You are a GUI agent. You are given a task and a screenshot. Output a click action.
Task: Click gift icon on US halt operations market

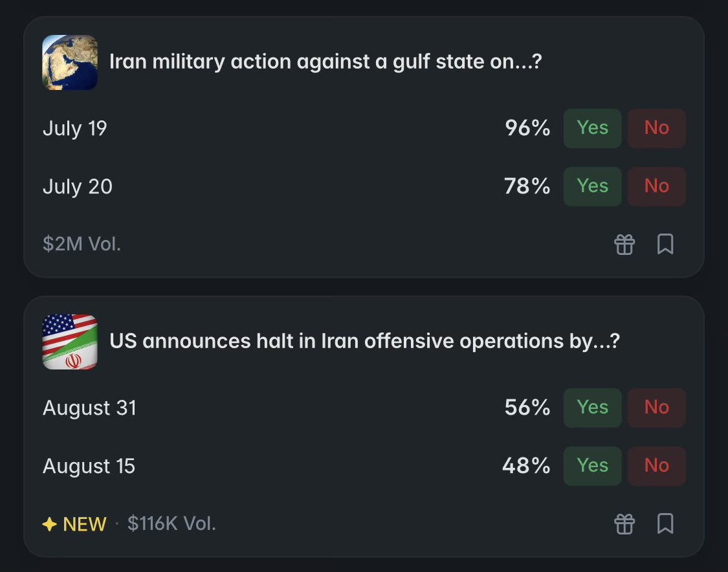pyautogui.click(x=624, y=524)
